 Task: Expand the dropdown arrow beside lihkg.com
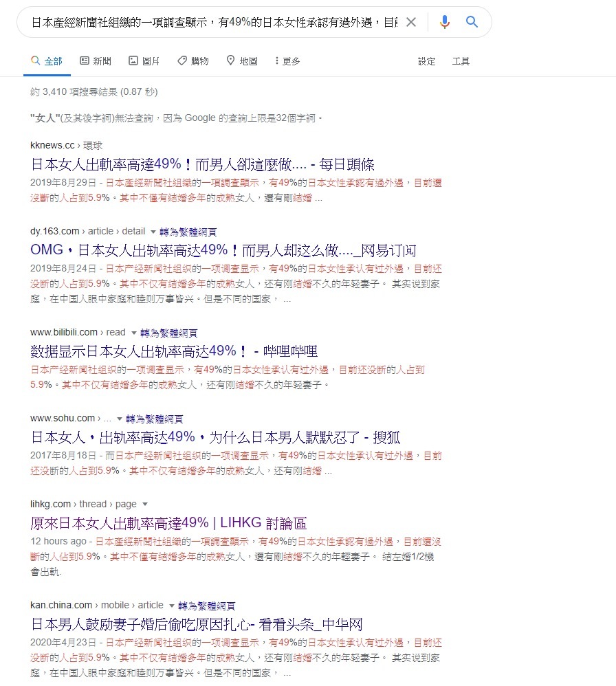[145, 505]
